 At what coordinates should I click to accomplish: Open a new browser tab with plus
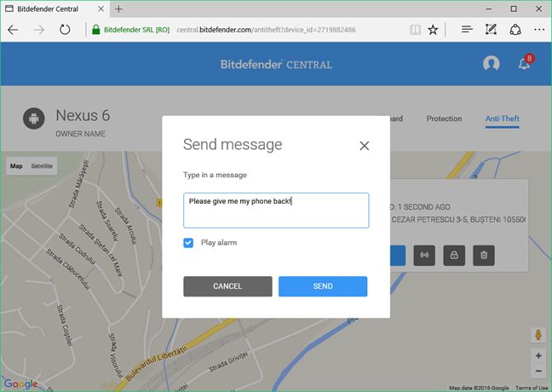click(x=119, y=9)
